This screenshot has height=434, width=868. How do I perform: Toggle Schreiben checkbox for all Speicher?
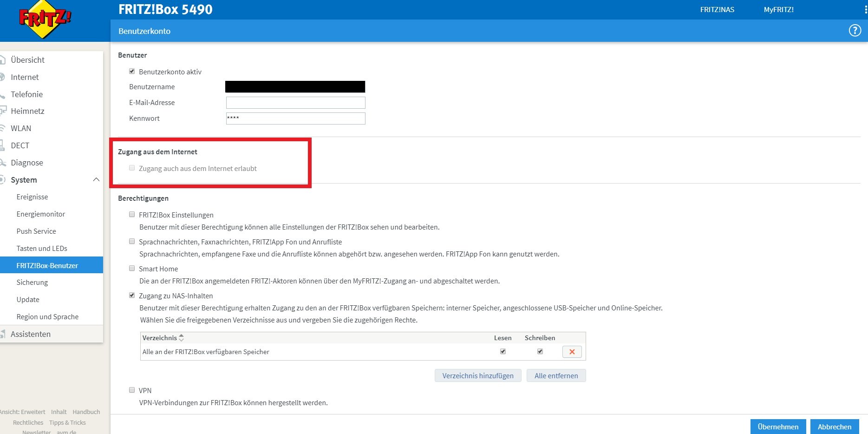coord(540,351)
